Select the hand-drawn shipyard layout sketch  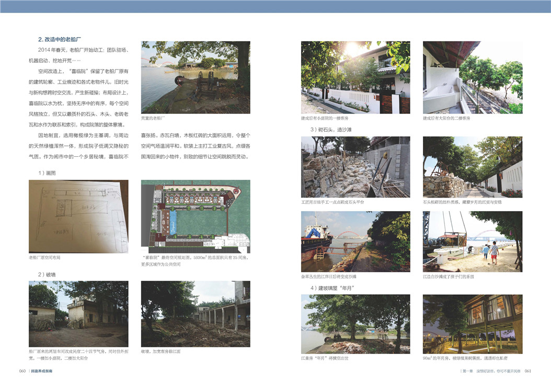pos(78,216)
